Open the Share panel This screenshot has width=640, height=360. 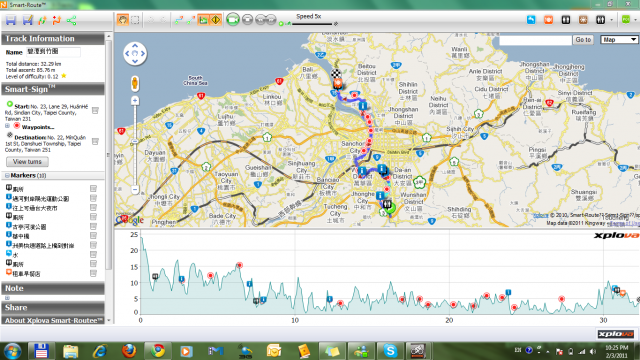53,308
